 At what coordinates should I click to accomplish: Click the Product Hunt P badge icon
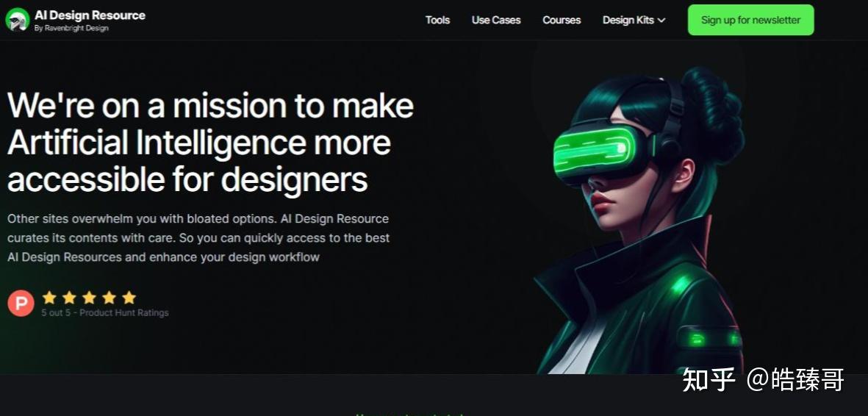pyautogui.click(x=21, y=303)
